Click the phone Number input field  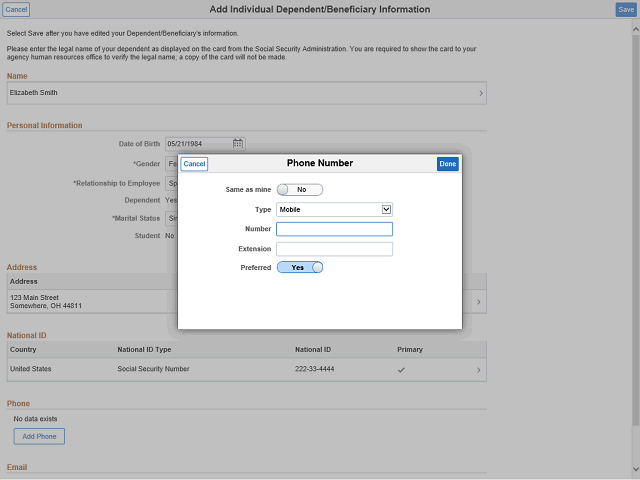pyautogui.click(x=334, y=229)
